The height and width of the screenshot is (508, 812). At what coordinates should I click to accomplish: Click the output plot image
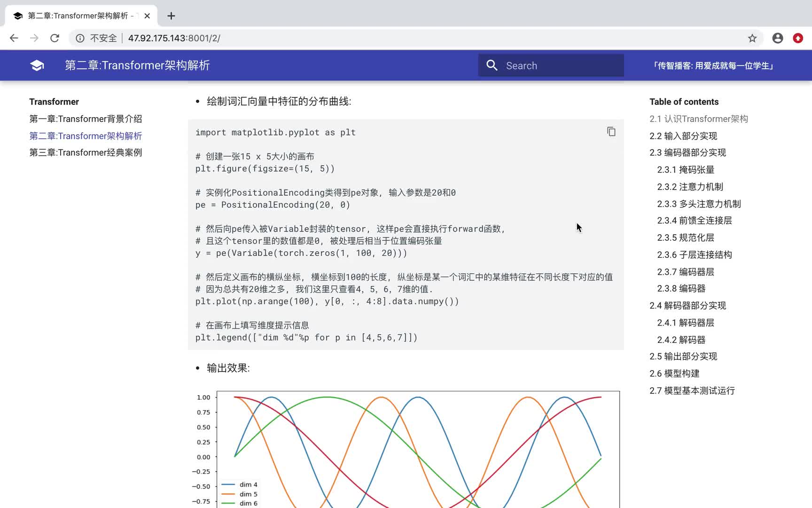tap(406, 449)
